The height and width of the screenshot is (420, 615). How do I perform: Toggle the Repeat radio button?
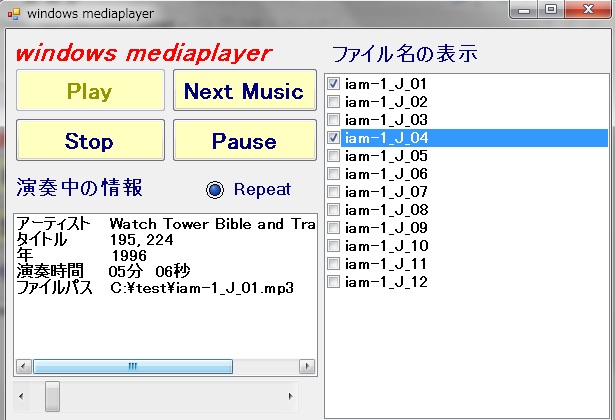click(215, 190)
